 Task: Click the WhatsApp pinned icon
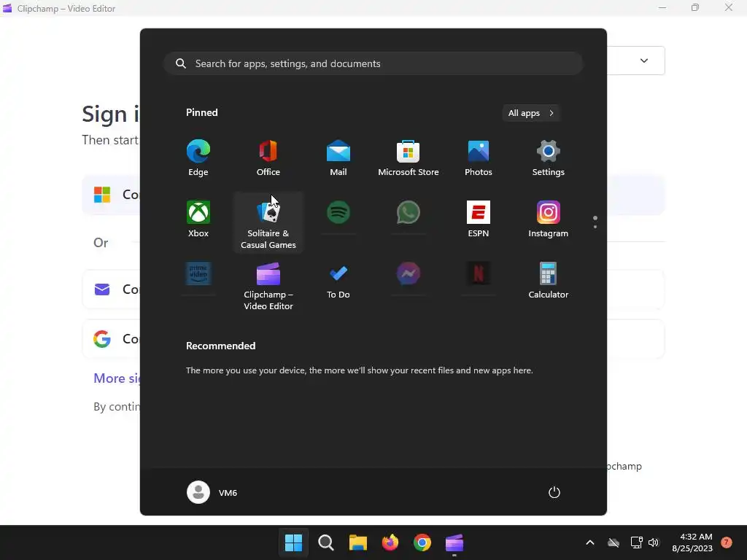[409, 212]
